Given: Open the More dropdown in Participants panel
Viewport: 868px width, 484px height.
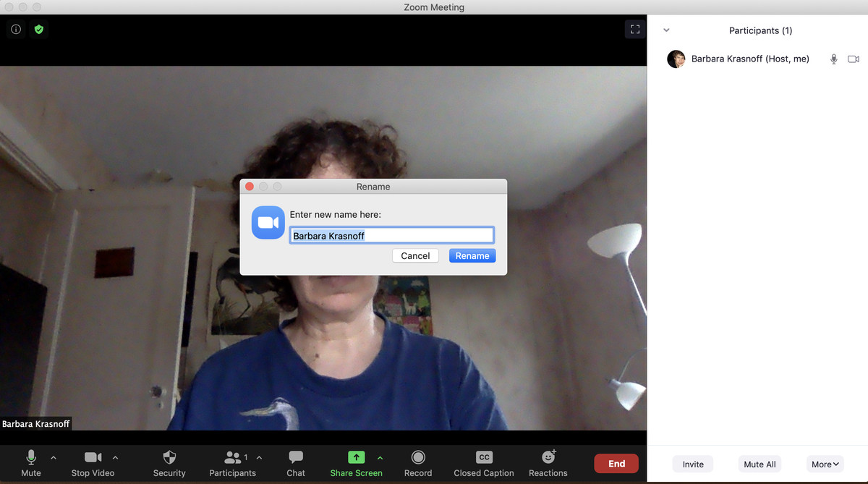Looking at the screenshot, I should 825,464.
